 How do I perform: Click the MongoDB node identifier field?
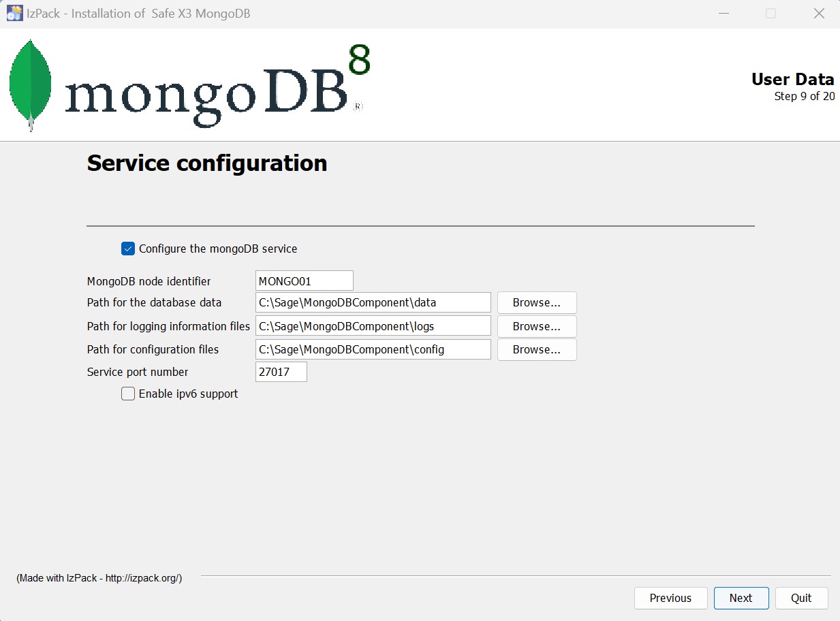[x=304, y=281]
